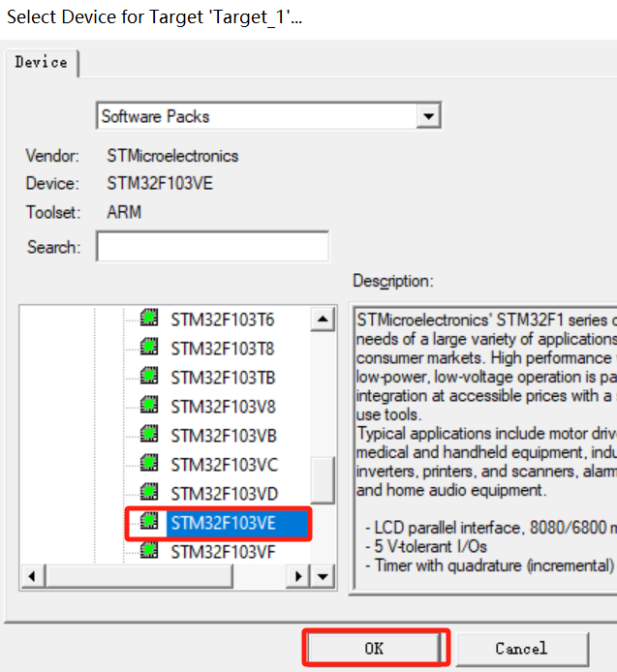617x672 pixels.
Task: Confirm device selection with OK
Action: click(x=374, y=648)
